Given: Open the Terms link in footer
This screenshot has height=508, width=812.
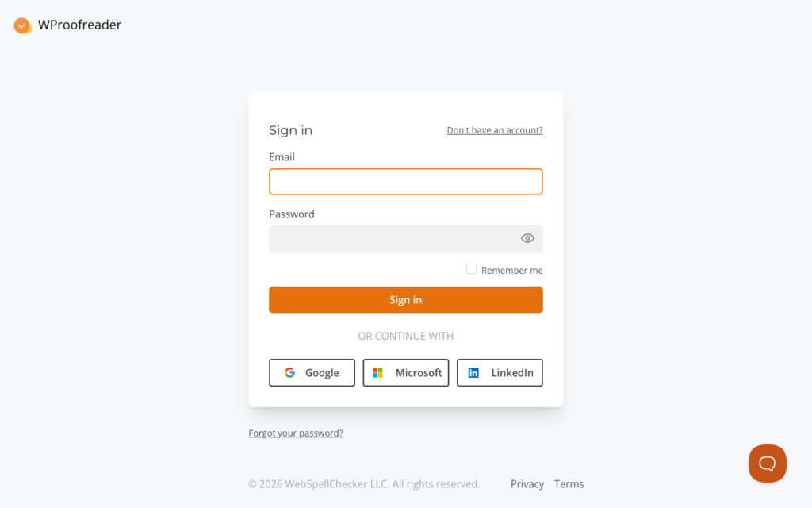Looking at the screenshot, I should coord(569,484).
